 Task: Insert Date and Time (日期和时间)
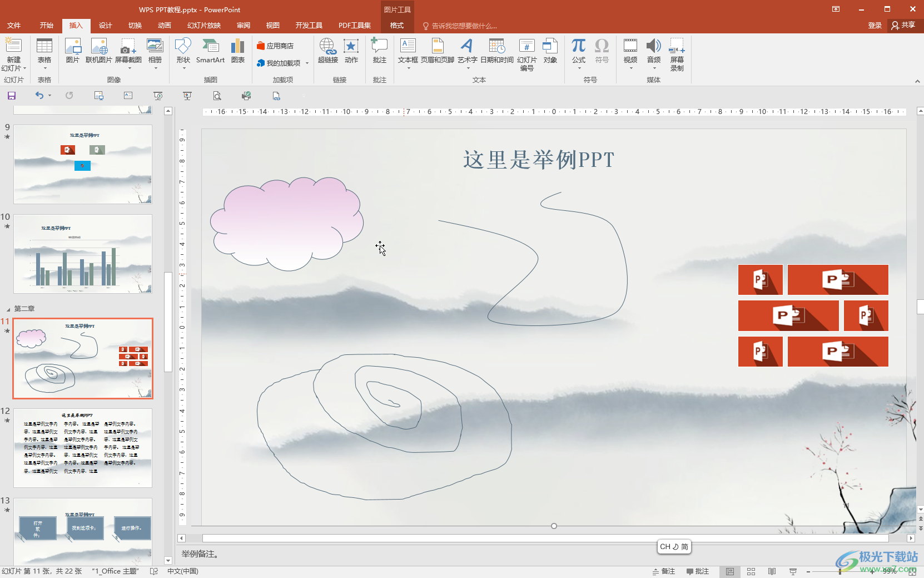point(497,51)
